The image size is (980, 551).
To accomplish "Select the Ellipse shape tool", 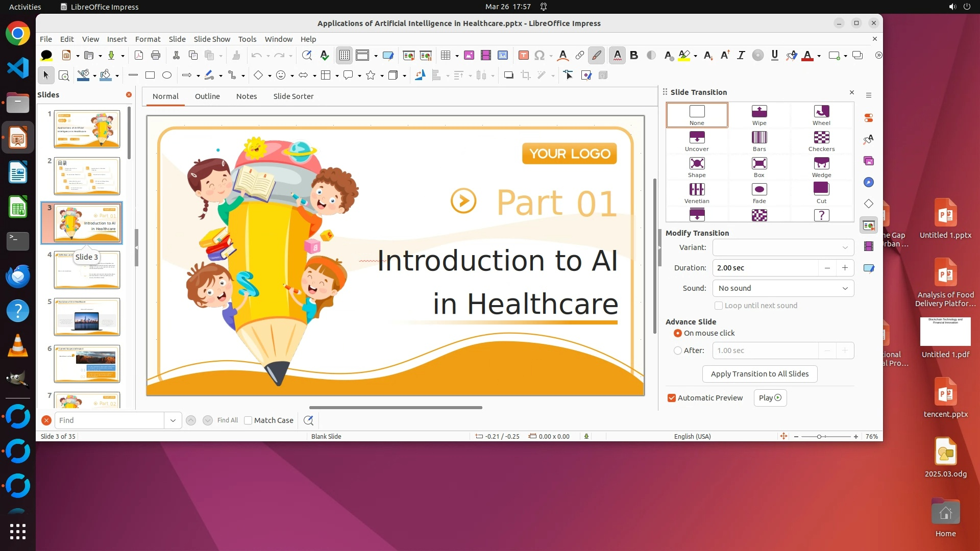I will tap(167, 75).
